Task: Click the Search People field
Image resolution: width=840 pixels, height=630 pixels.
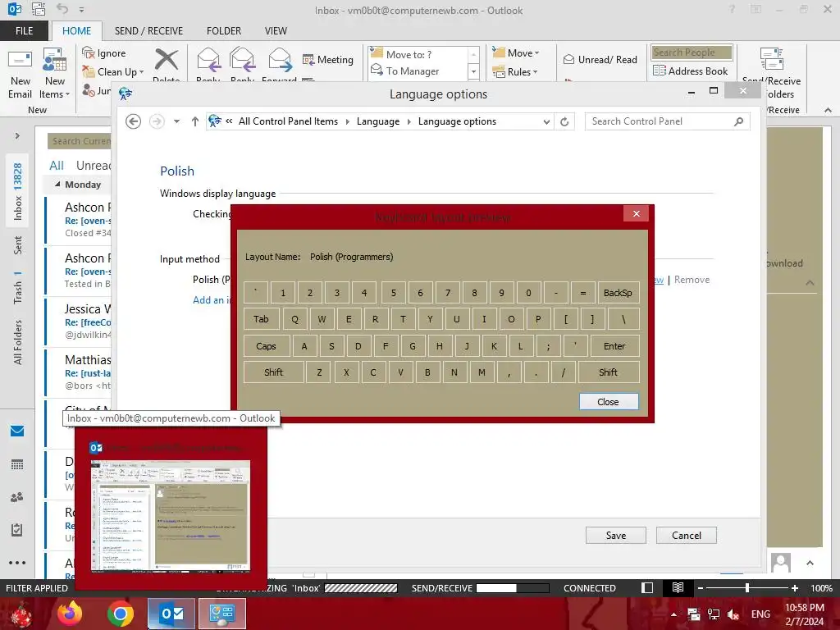Action: tap(692, 52)
